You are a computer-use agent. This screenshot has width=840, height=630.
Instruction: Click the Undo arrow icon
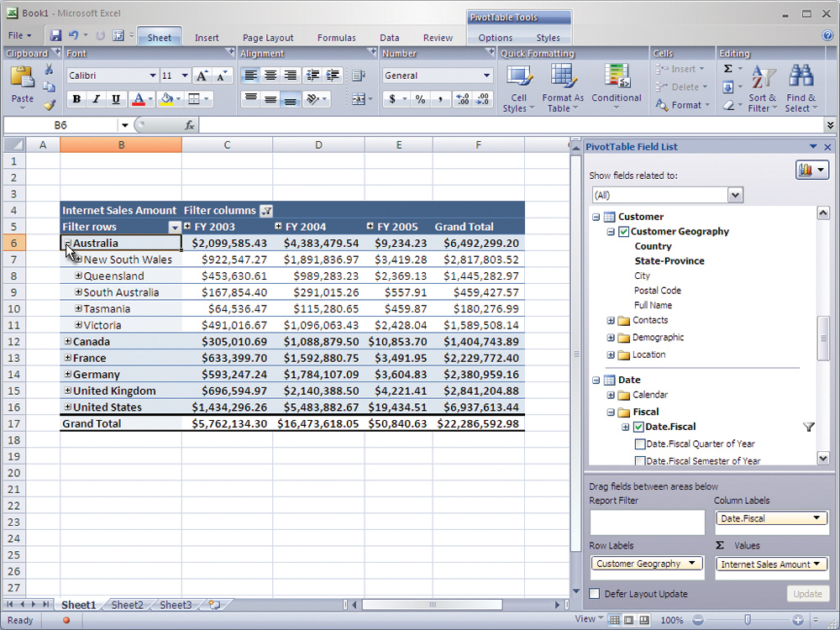73,35
